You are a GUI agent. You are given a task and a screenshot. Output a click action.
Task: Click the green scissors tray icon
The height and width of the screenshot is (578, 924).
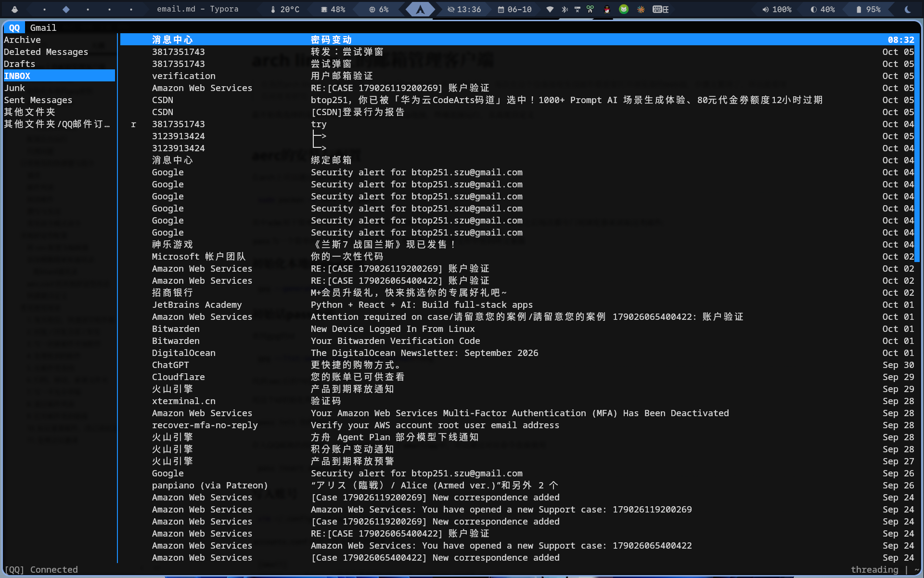click(590, 9)
